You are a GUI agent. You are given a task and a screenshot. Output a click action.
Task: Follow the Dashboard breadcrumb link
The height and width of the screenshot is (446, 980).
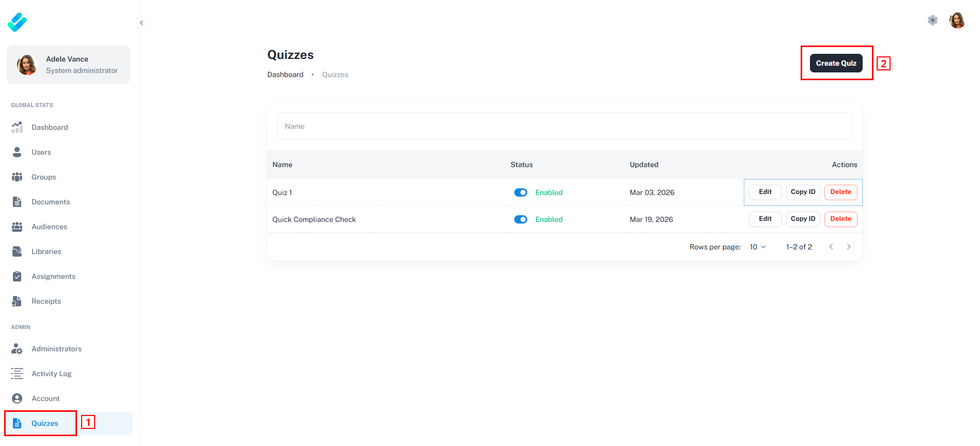(285, 75)
